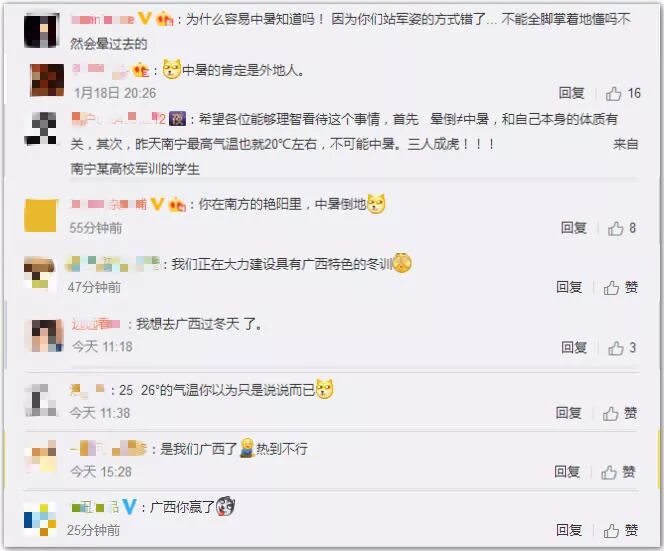Reply to the 1月18日 20:26 comment
Image resolution: width=664 pixels, height=551 pixels.
coord(571,93)
